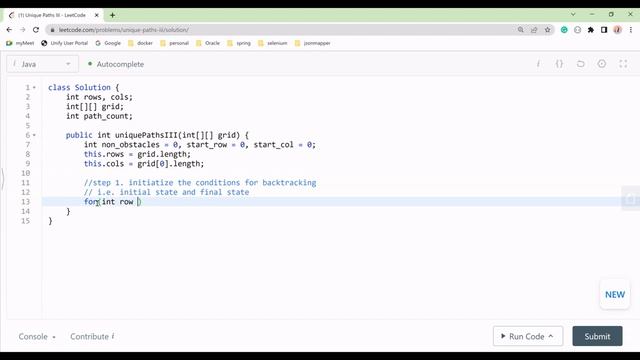
Task: Open the myMeet bookmark
Action: tap(20, 43)
